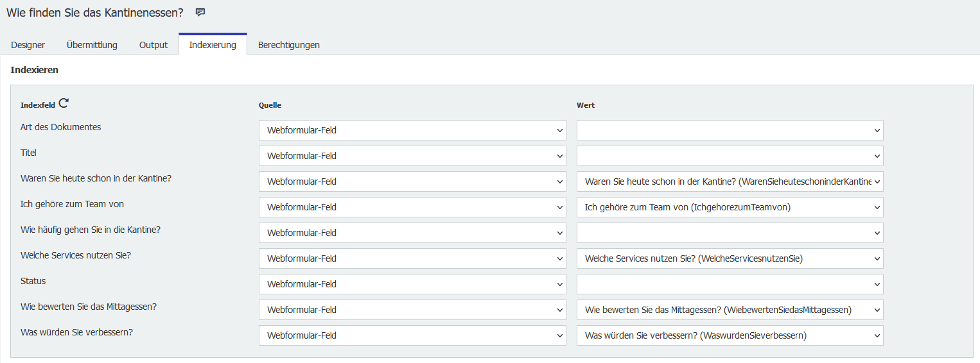Viewport: 980px width, 363px height.
Task: Go to the Output tab
Action: [153, 45]
